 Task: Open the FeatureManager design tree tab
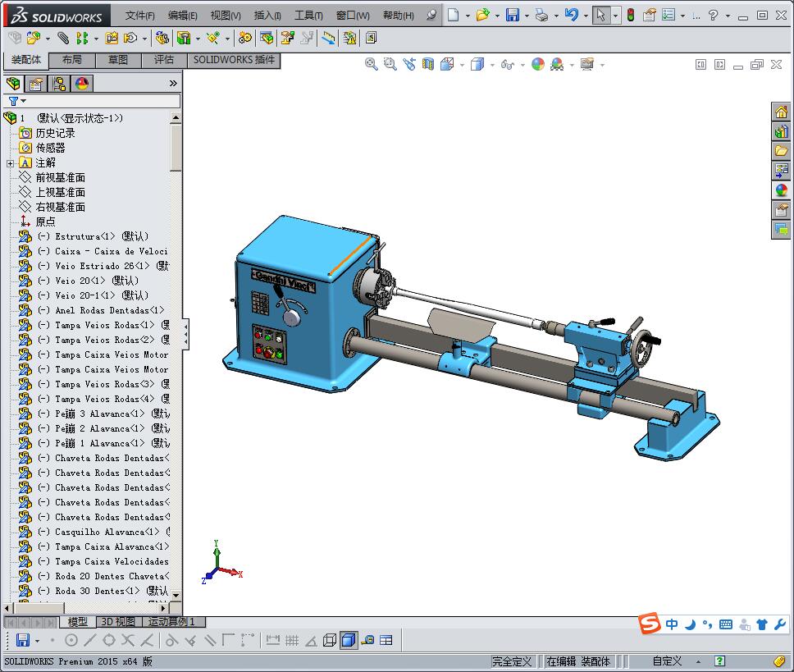(13, 84)
